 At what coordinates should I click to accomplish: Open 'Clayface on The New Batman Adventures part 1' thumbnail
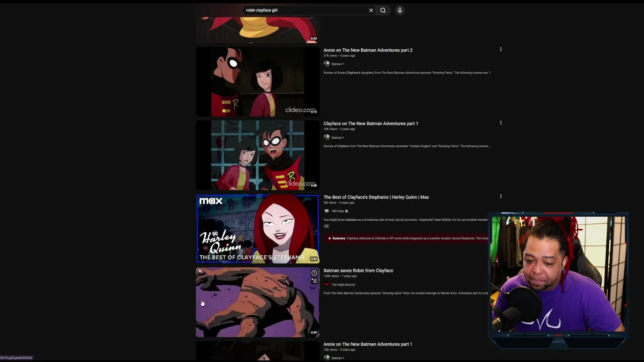coord(257,155)
